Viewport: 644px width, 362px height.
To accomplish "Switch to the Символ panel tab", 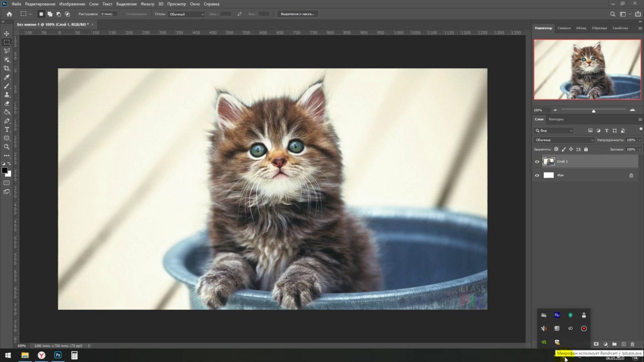I will tap(564, 28).
